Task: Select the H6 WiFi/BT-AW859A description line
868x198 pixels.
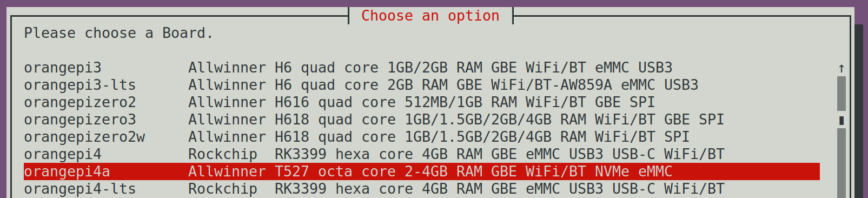Action: tap(443, 85)
